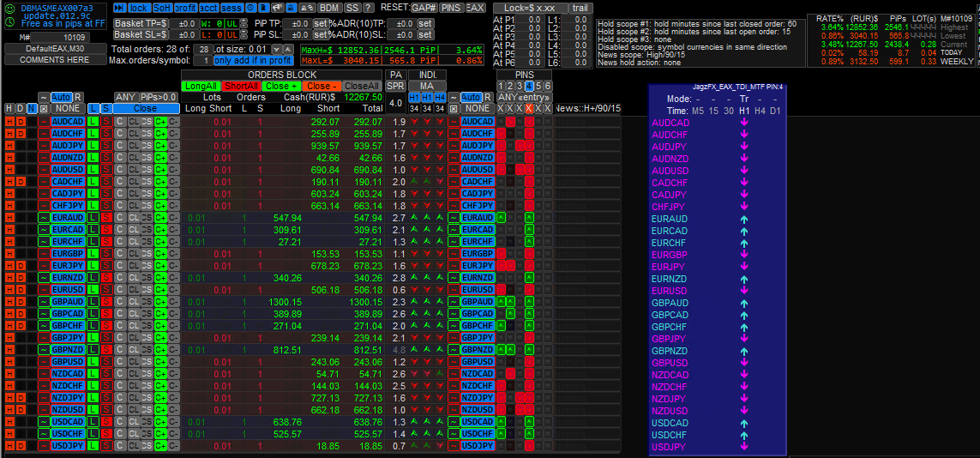The height and width of the screenshot is (458, 980).
Task: Select pin tab 6
Action: 548,86
